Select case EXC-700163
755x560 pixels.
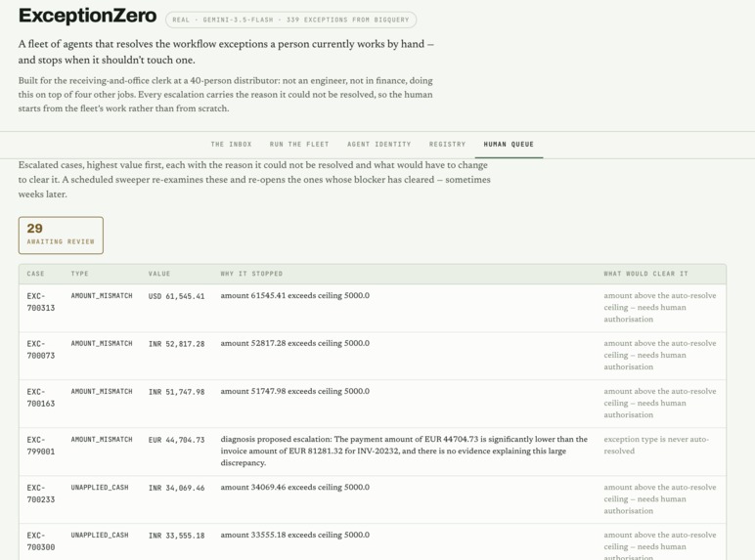click(41, 398)
